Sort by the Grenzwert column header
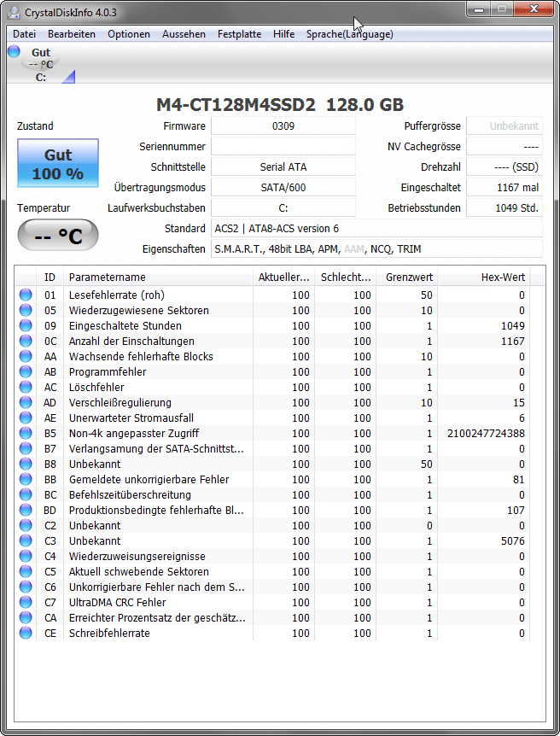Viewport: 560px width, 736px height. 407,277
